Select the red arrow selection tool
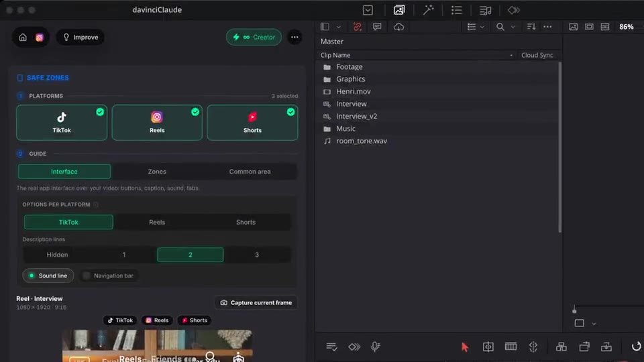This screenshot has height=362, width=644. point(465,347)
